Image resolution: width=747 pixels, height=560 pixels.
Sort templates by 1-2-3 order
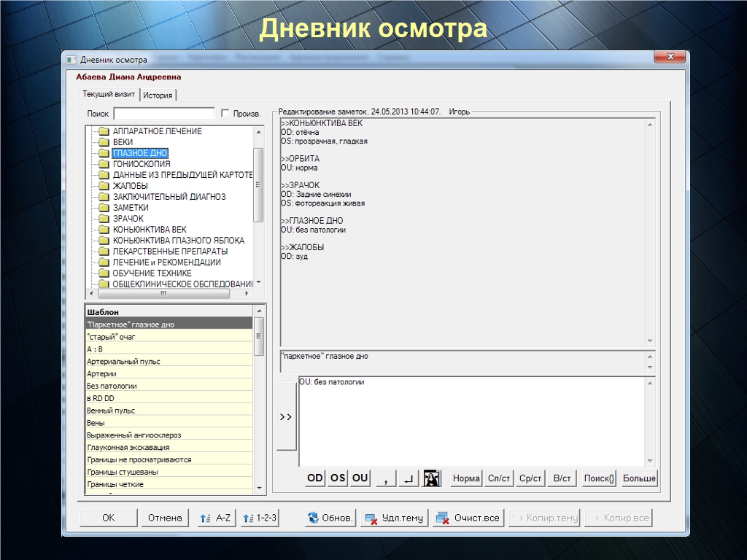pyautogui.click(x=259, y=518)
